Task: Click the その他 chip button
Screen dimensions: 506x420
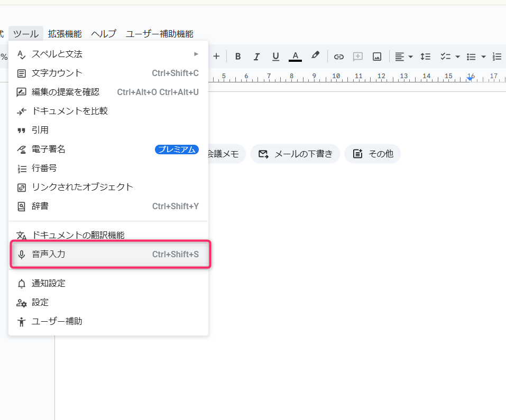Action: (373, 154)
